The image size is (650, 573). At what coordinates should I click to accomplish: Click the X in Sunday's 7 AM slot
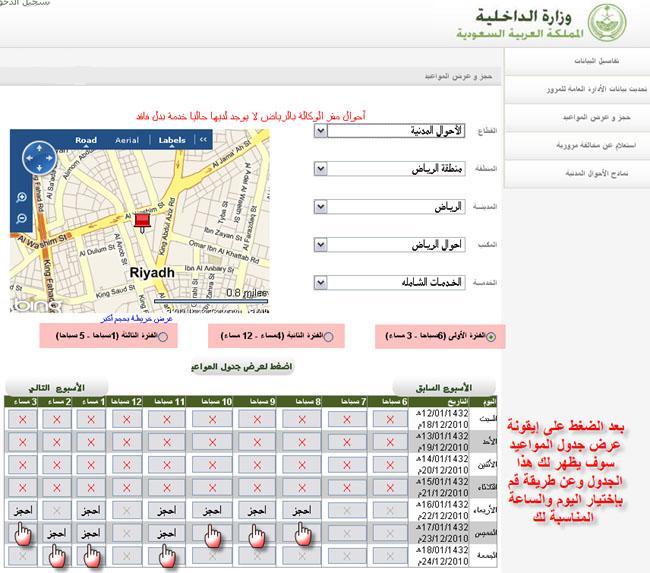coord(347,442)
